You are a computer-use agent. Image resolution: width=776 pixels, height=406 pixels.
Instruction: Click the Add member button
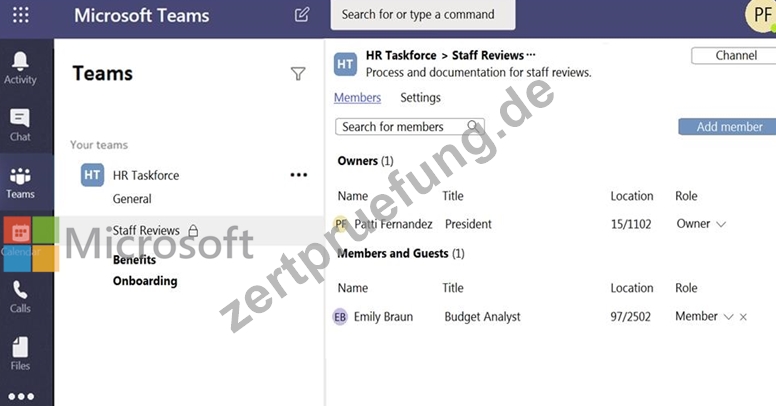point(728,127)
